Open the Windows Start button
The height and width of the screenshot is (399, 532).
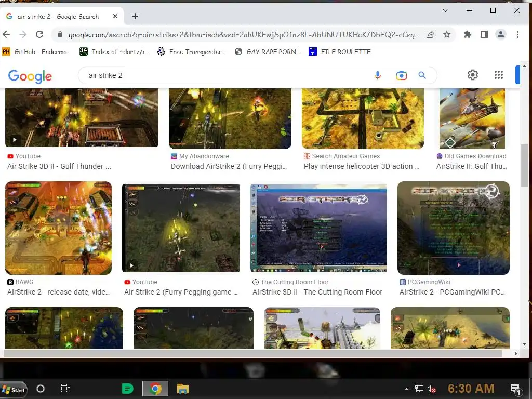click(x=14, y=390)
